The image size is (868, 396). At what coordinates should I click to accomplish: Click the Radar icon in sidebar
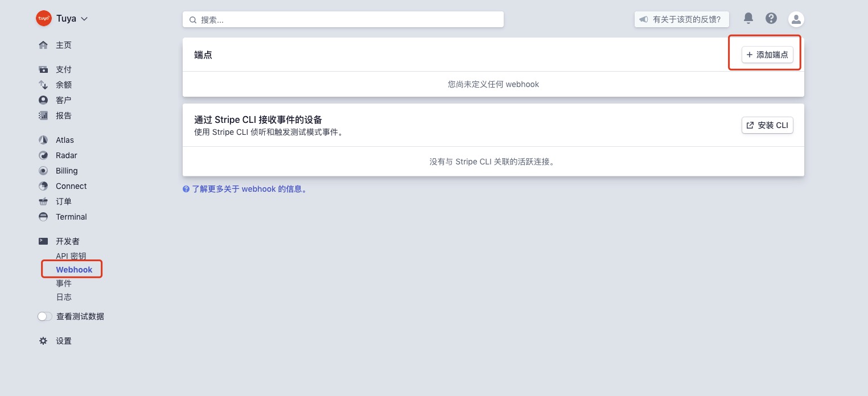[x=43, y=155]
